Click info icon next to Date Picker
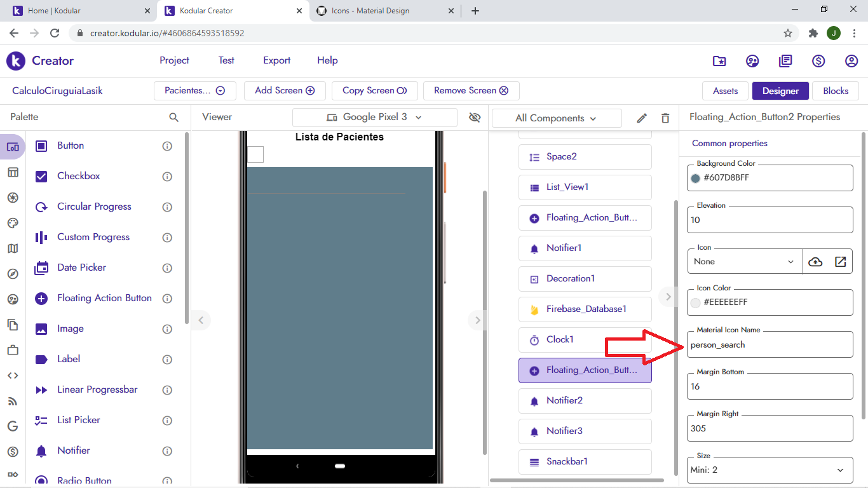The height and width of the screenshot is (488, 868). coord(168,268)
